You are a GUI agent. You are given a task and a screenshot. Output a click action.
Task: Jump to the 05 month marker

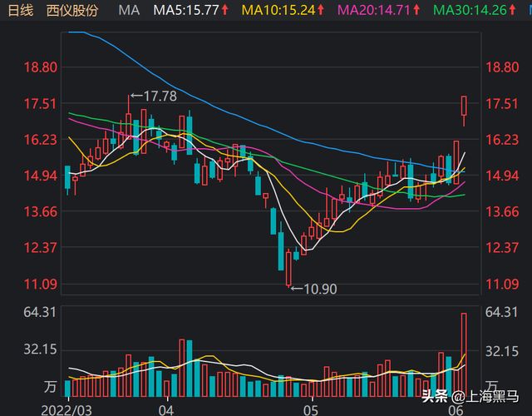(311, 410)
